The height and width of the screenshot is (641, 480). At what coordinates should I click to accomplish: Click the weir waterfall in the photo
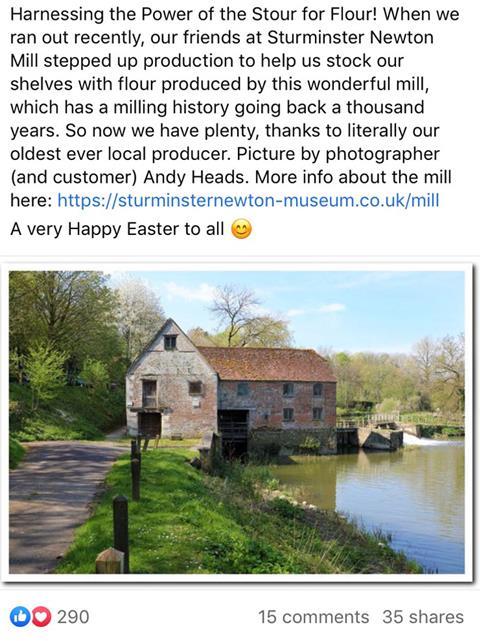click(427, 440)
